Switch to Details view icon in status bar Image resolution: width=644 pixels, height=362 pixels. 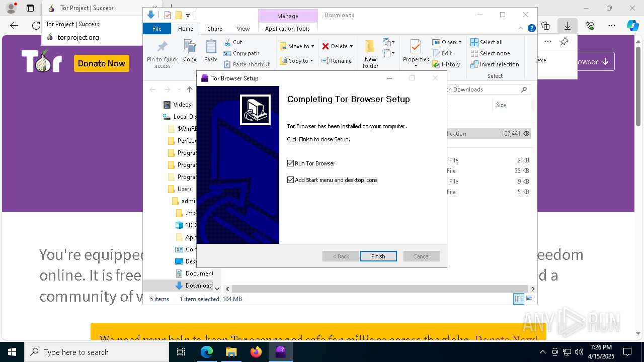point(519,299)
